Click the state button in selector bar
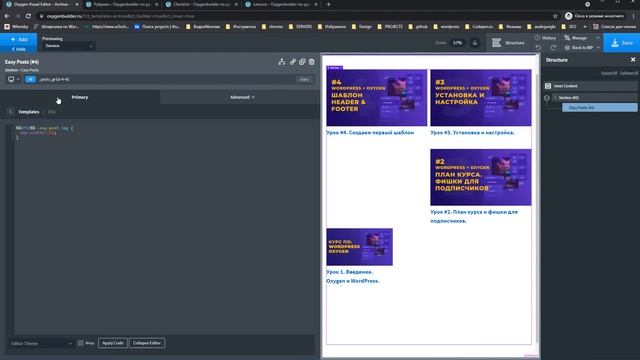 tap(304, 79)
